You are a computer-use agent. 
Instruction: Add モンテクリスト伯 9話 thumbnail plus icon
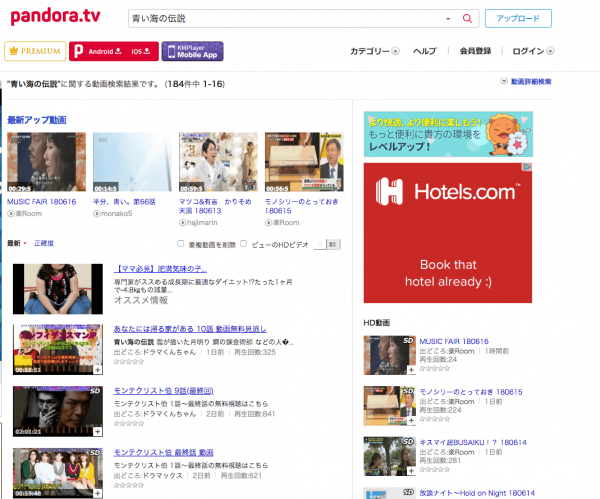tap(98, 431)
